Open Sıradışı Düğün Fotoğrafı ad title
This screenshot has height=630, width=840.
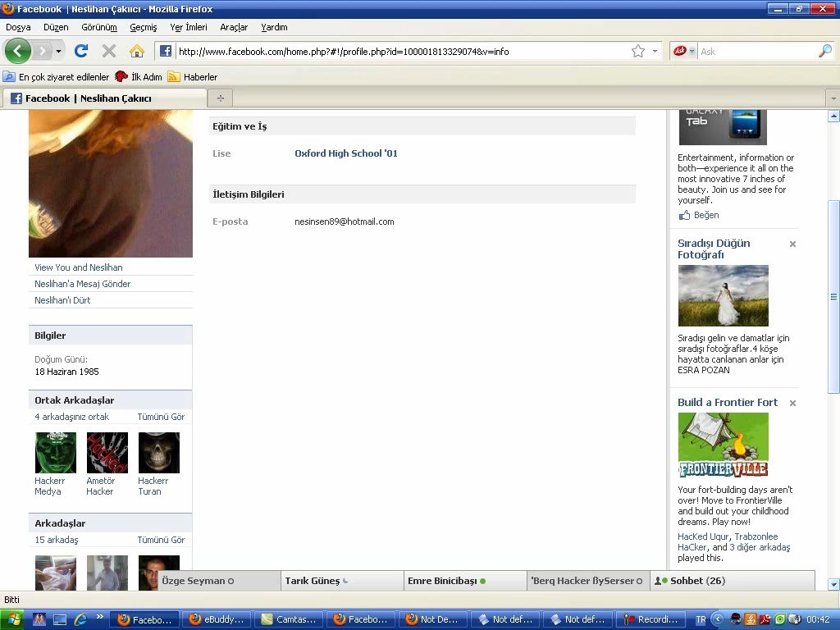pos(714,249)
